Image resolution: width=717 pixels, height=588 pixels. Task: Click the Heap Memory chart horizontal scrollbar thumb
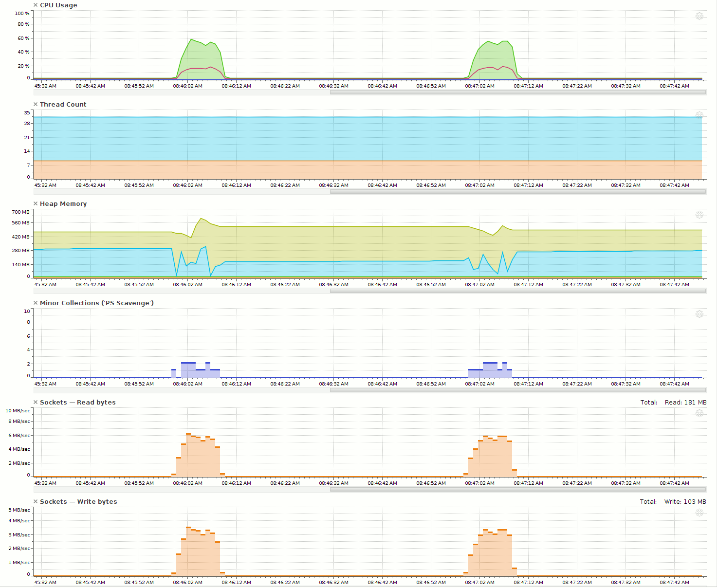[x=518, y=291]
